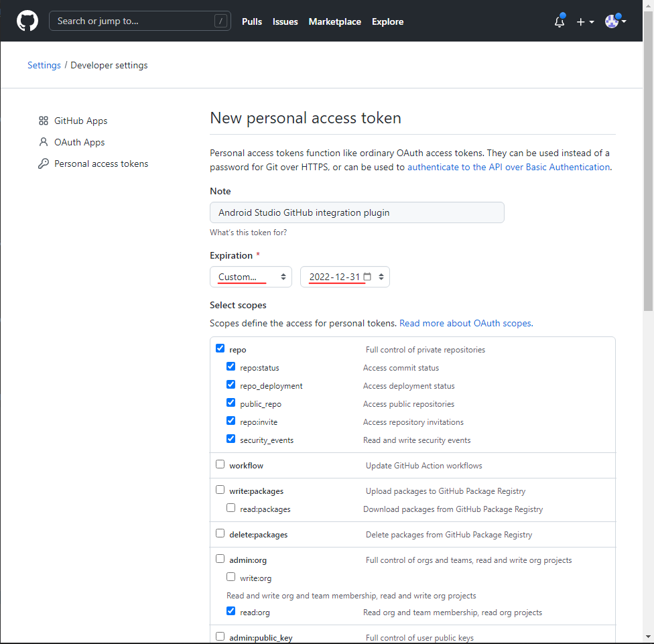The width and height of the screenshot is (654, 644).
Task: Click the 'New personal access token' heading
Action: tap(306, 118)
